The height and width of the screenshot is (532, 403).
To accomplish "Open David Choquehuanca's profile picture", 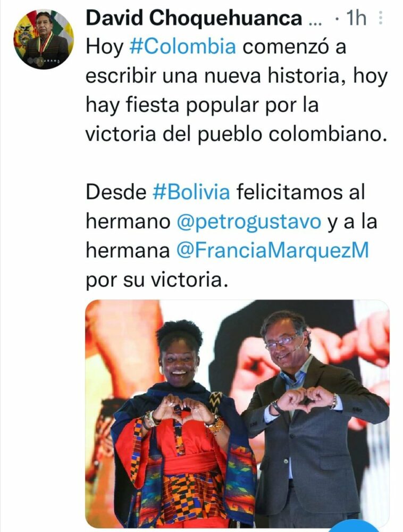I will pos(44,40).
